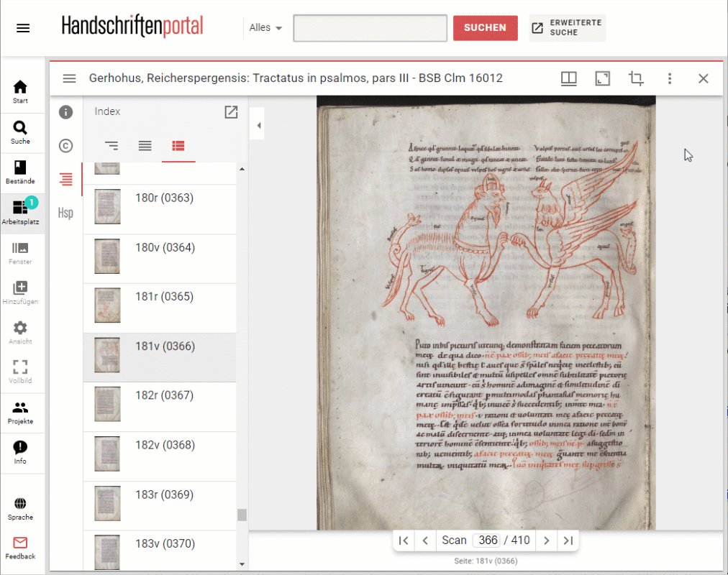Switch index to plain list view
Screen dimensions: 728x575
click(x=145, y=146)
